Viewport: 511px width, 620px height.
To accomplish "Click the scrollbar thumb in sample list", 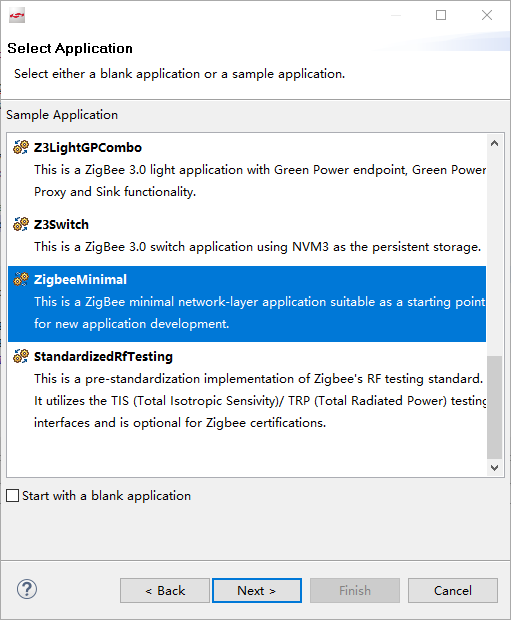I will click(494, 407).
